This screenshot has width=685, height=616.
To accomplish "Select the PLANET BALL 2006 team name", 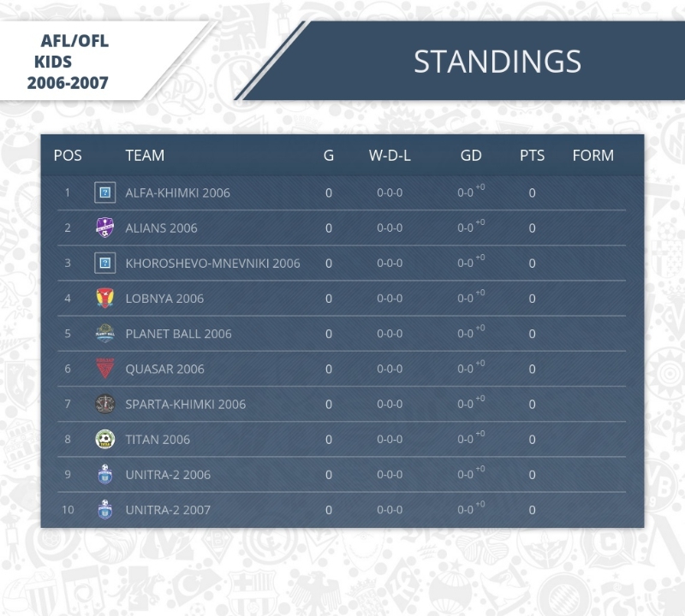I will [x=178, y=334].
